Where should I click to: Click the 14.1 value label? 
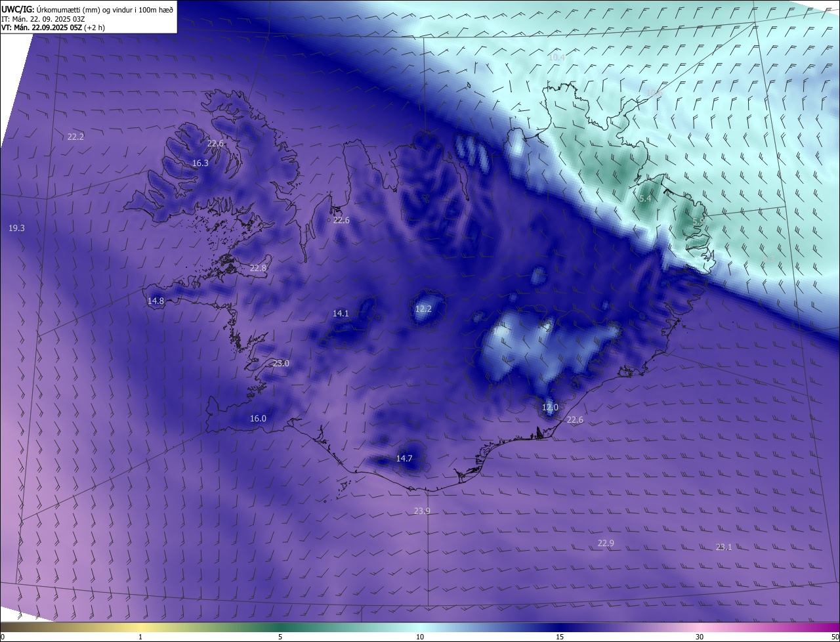(x=341, y=313)
